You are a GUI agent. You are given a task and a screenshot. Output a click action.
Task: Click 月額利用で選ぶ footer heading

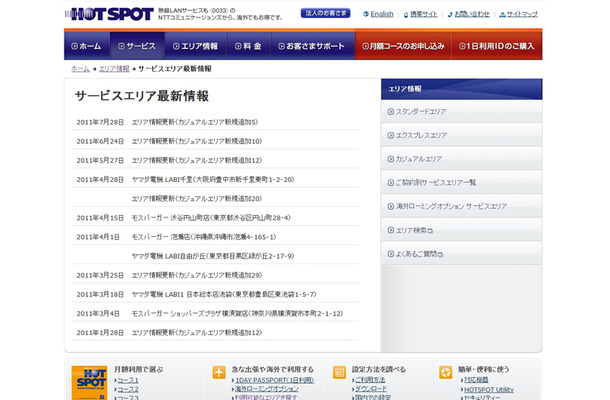[x=138, y=369]
